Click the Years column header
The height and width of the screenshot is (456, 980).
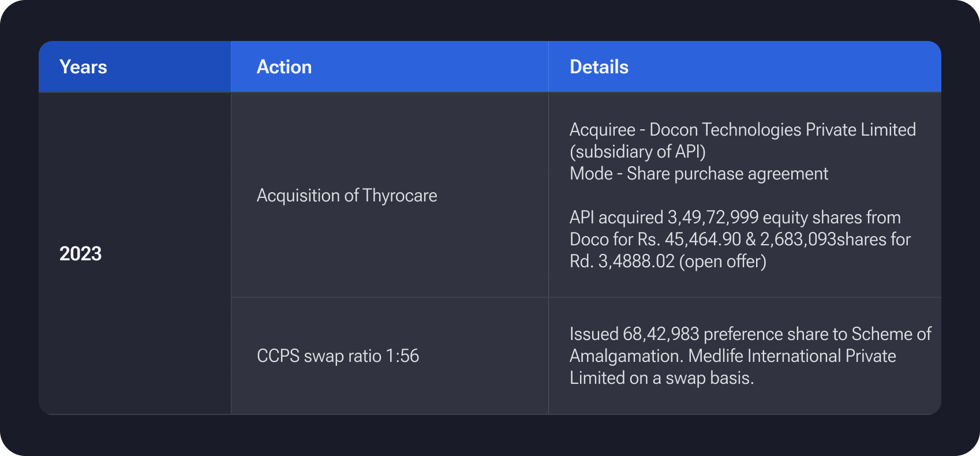click(83, 67)
